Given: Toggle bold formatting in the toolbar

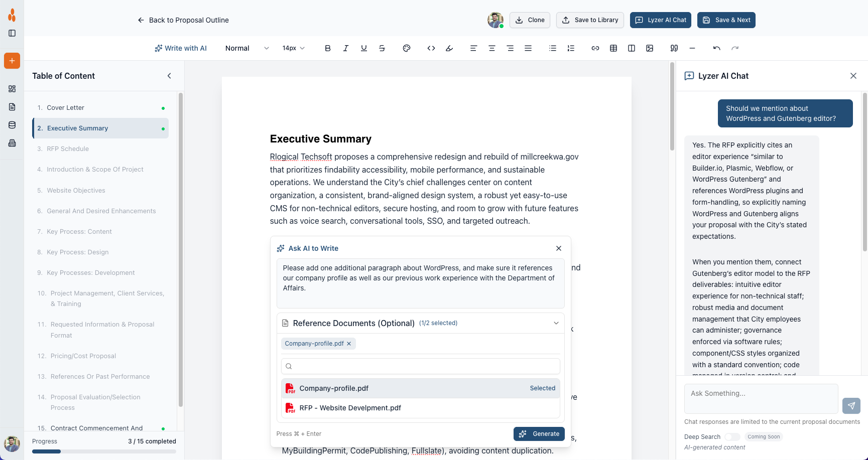Looking at the screenshot, I should [x=328, y=48].
